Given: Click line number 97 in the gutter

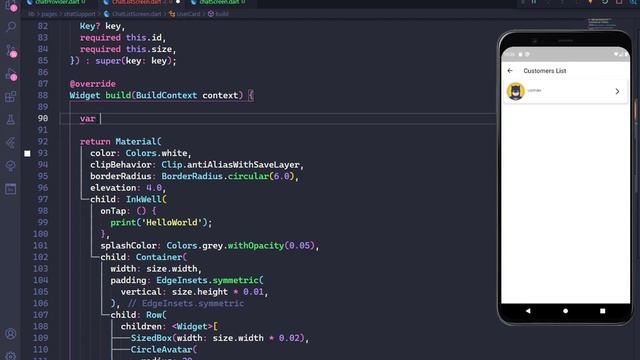Looking at the screenshot, I should [42, 199].
